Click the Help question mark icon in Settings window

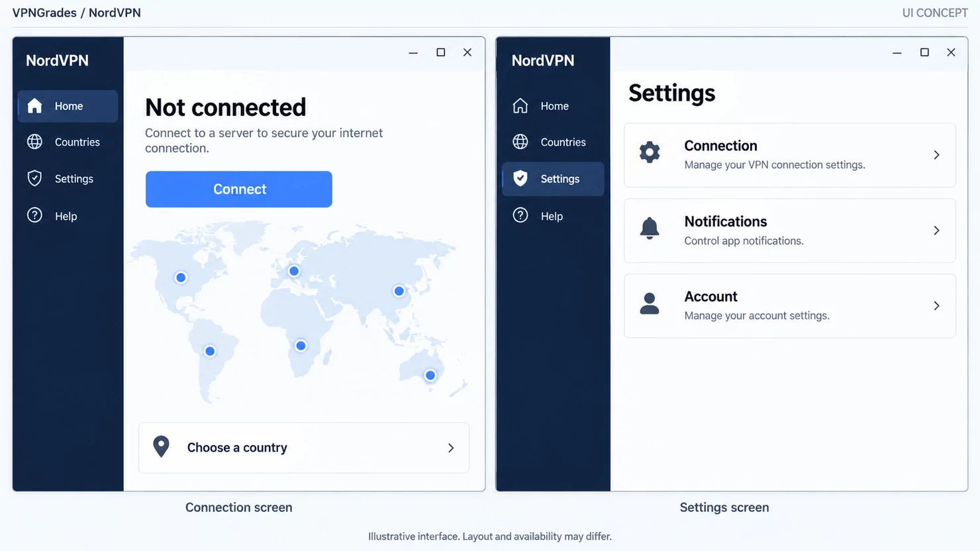click(520, 215)
